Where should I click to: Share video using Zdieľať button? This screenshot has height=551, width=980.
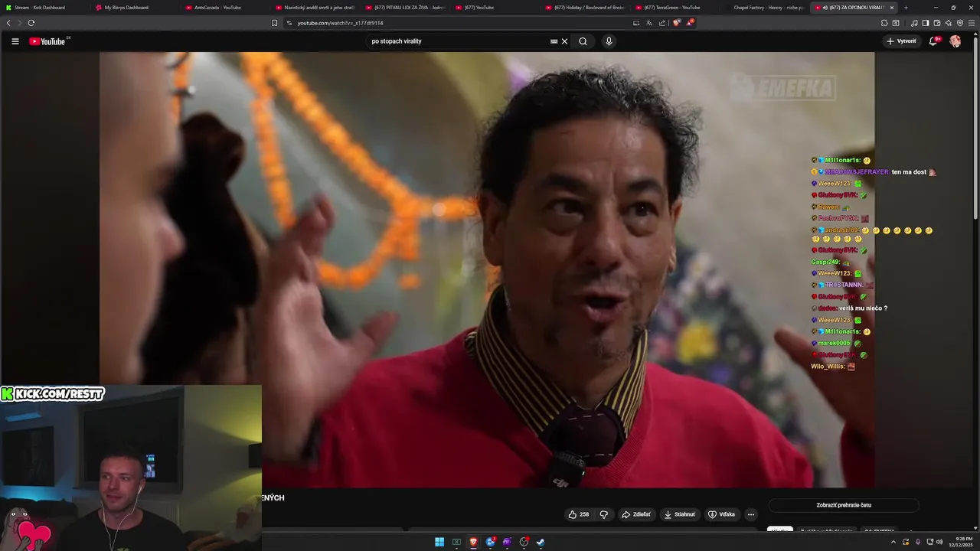tap(636, 514)
